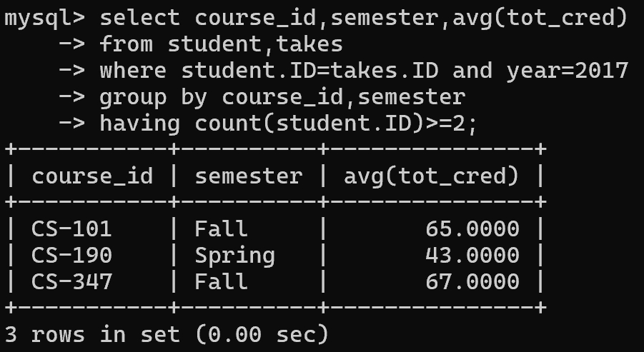Viewport: 644px width, 352px height.
Task: Click the 65.0000 average value
Action: tap(472, 228)
